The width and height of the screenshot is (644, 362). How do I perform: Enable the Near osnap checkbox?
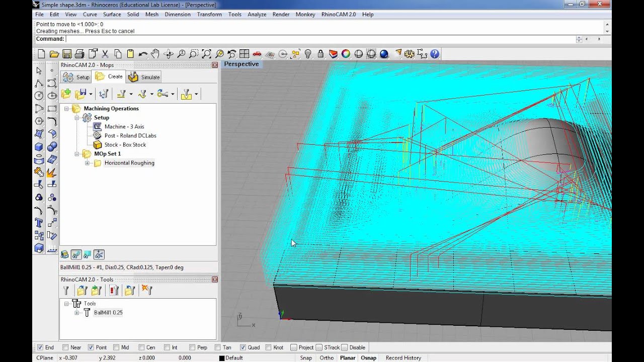coord(65,347)
